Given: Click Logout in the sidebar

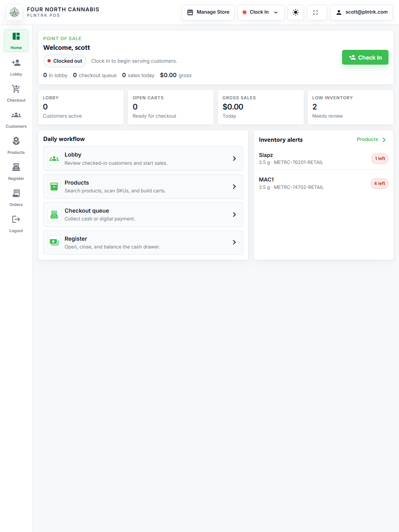Looking at the screenshot, I should click(x=16, y=224).
